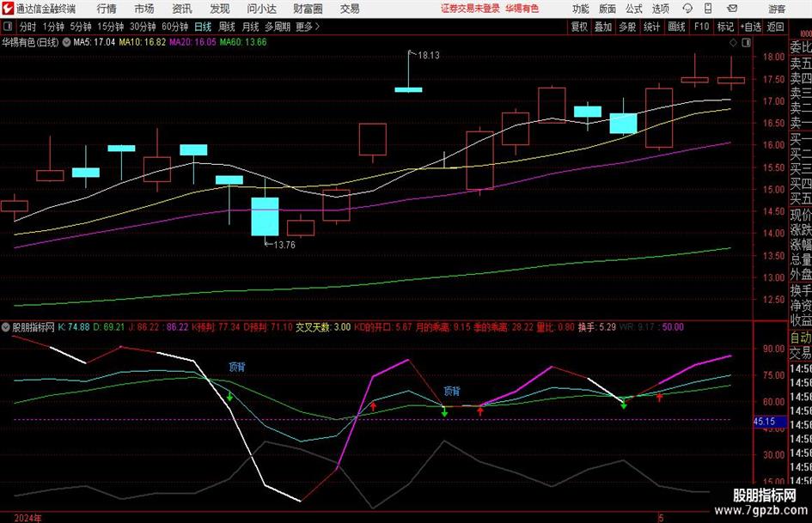Click the MA60: 13.66 label
812x523 pixels.
(243, 42)
